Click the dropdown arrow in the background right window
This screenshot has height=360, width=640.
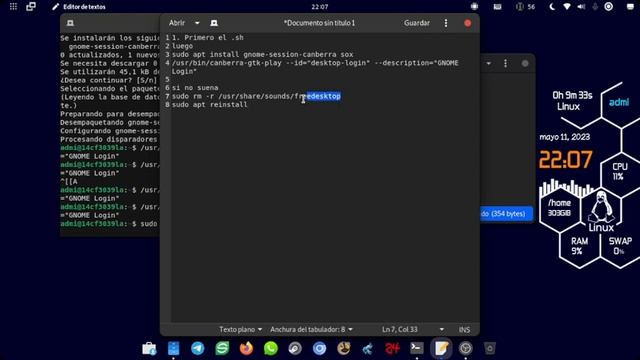click(489, 64)
